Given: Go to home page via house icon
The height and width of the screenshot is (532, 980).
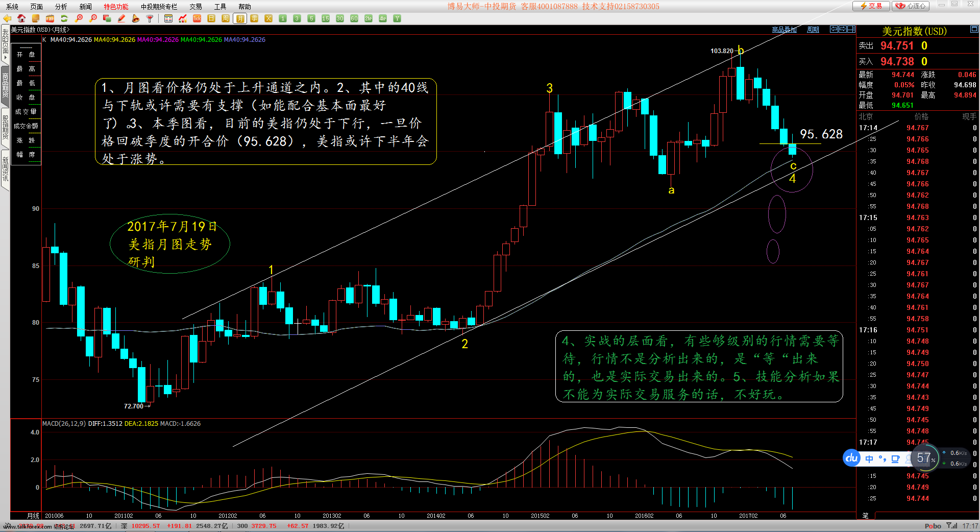Looking at the screenshot, I should 21,18.
